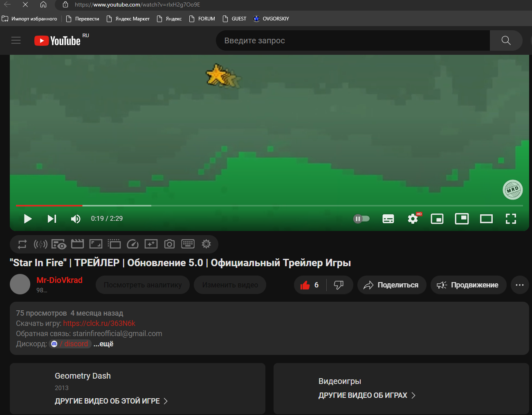This screenshot has width=532, height=415.
Task: Play the video
Action: pyautogui.click(x=27, y=219)
